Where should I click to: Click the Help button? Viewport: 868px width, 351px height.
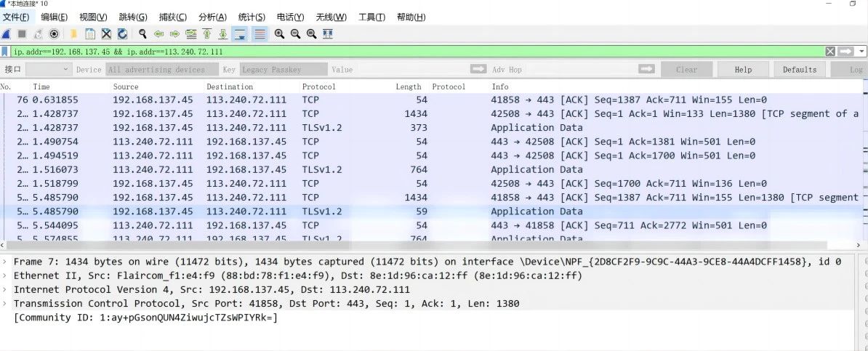click(x=744, y=70)
